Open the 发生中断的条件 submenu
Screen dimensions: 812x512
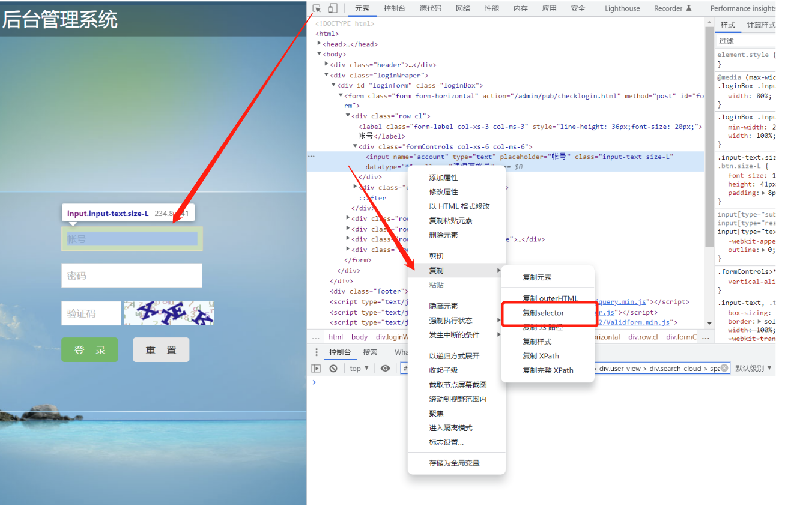[x=456, y=335]
